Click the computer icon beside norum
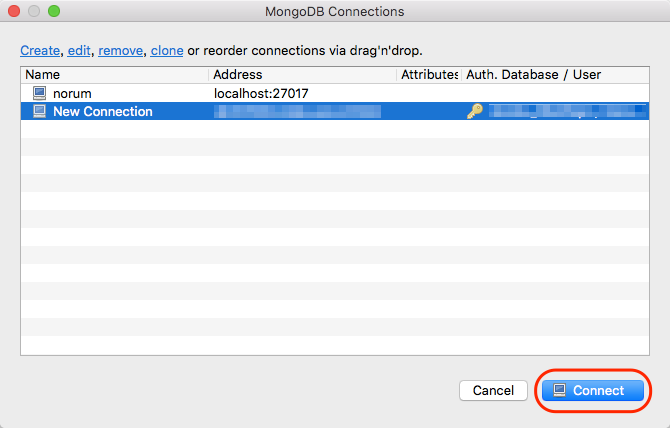This screenshot has height=428, width=670. pyautogui.click(x=39, y=93)
